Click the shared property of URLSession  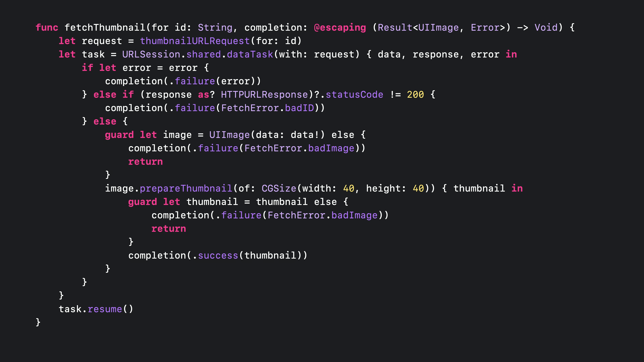(x=203, y=54)
